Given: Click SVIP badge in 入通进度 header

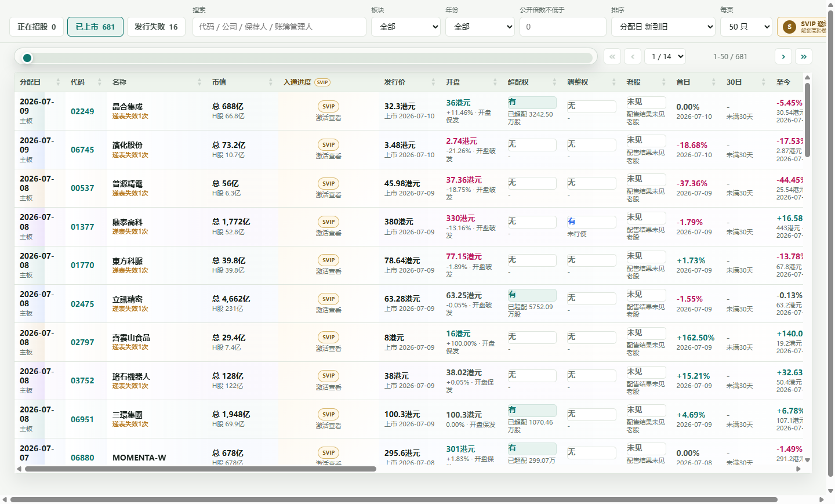Looking at the screenshot, I should (322, 82).
